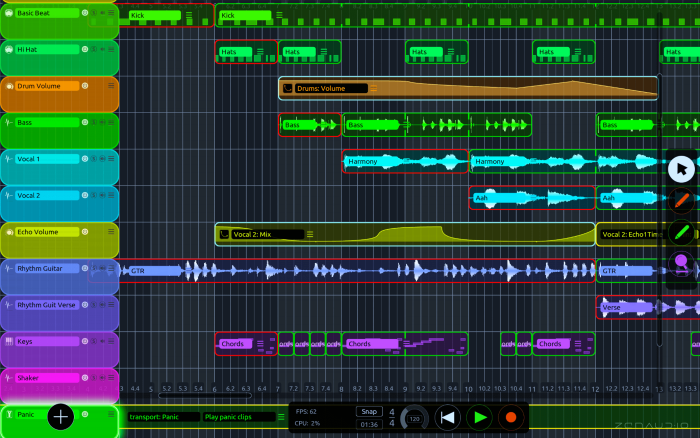Open the Bass track hamburger menu

pos(111,122)
